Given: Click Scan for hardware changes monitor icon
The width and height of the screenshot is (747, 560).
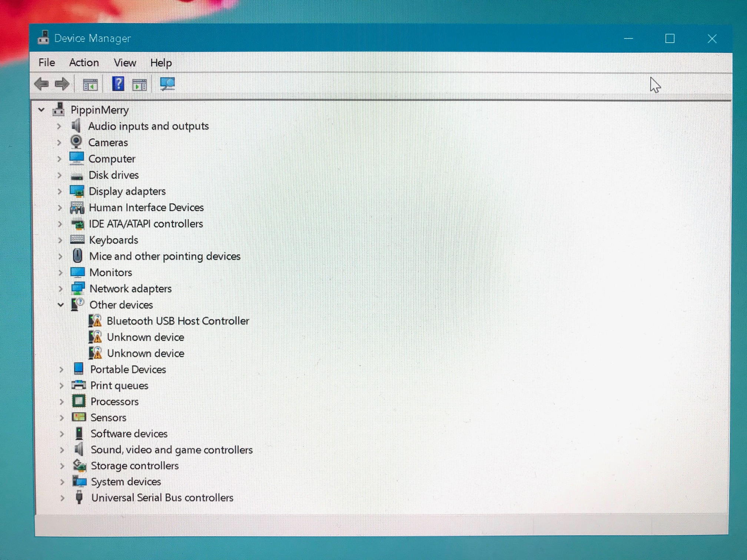Looking at the screenshot, I should tap(167, 84).
